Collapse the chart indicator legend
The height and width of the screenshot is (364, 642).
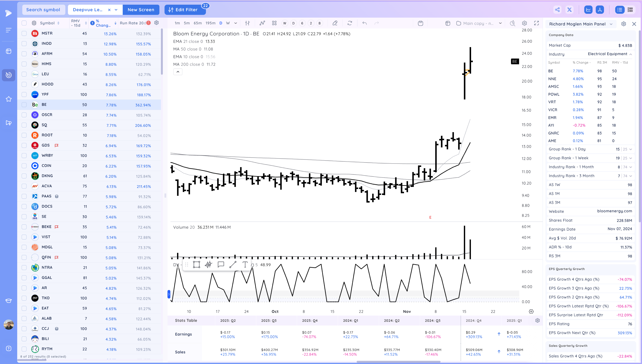pos(178,72)
